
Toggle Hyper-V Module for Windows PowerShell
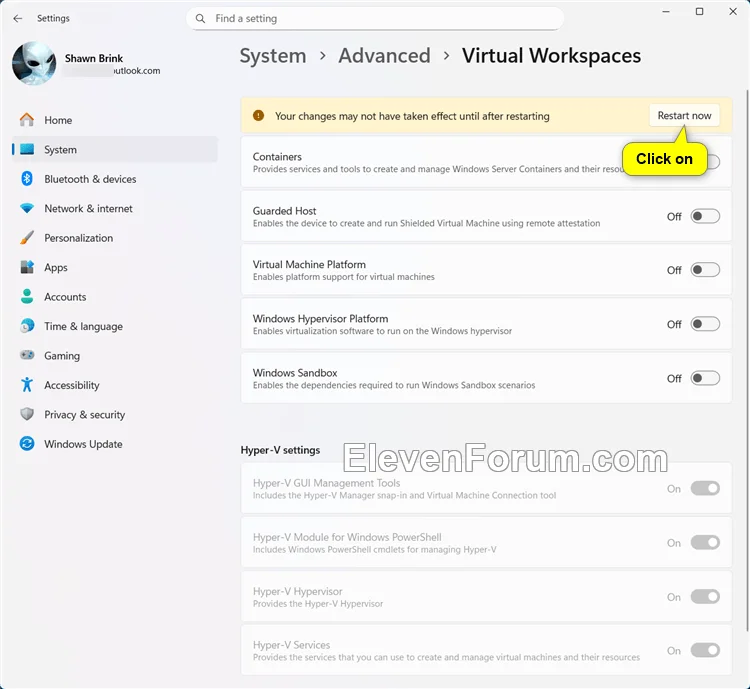705,543
